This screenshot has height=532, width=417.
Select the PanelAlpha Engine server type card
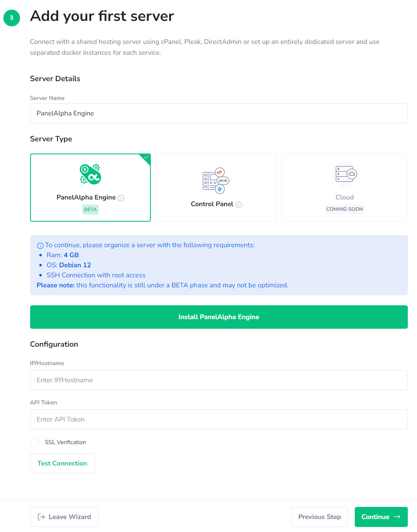coord(90,187)
